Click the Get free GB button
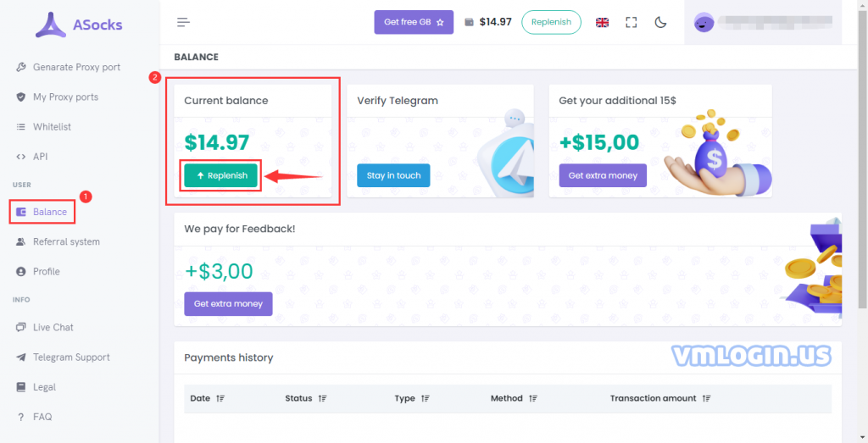 pos(414,22)
